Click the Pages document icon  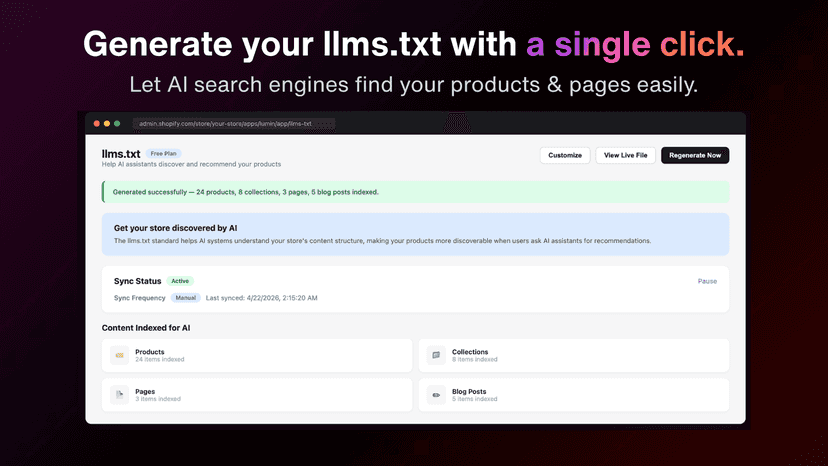[119, 395]
